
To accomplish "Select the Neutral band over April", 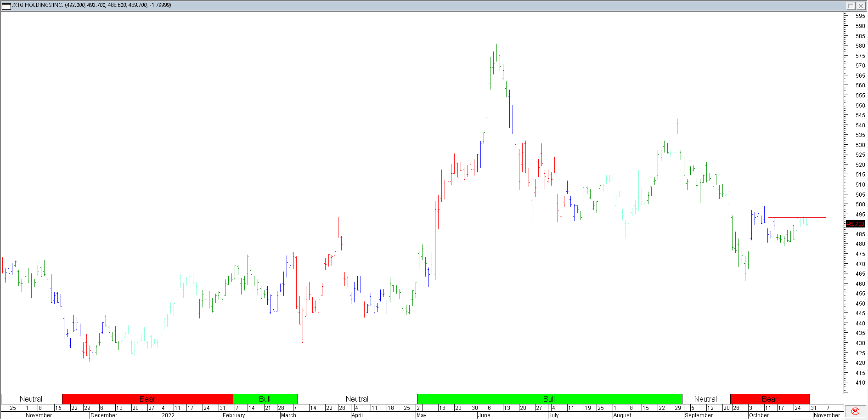I will 357,399.
